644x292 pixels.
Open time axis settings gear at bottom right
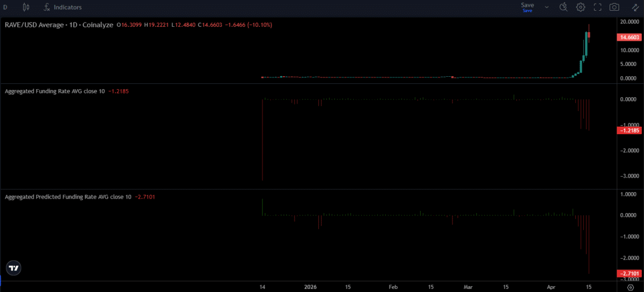[x=631, y=287]
